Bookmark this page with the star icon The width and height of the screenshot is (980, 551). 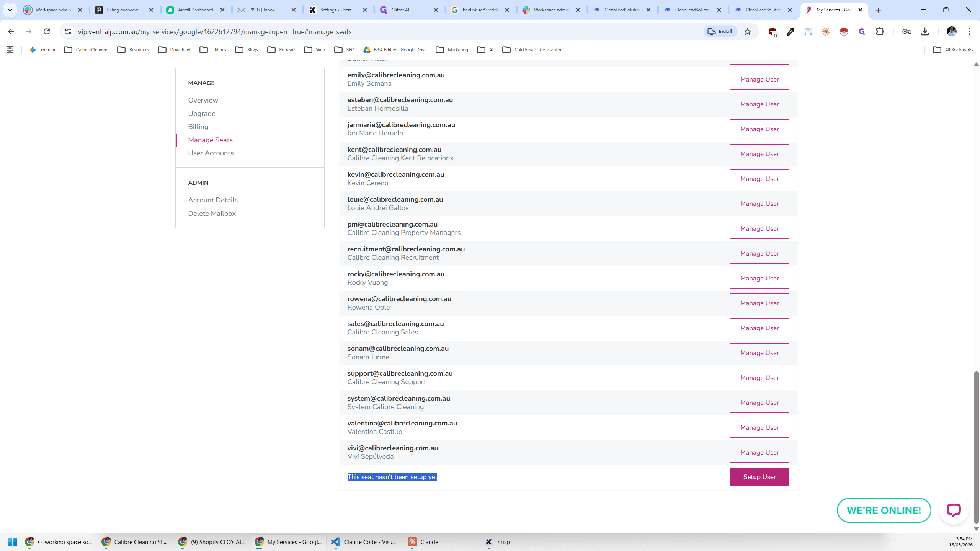[748, 31]
